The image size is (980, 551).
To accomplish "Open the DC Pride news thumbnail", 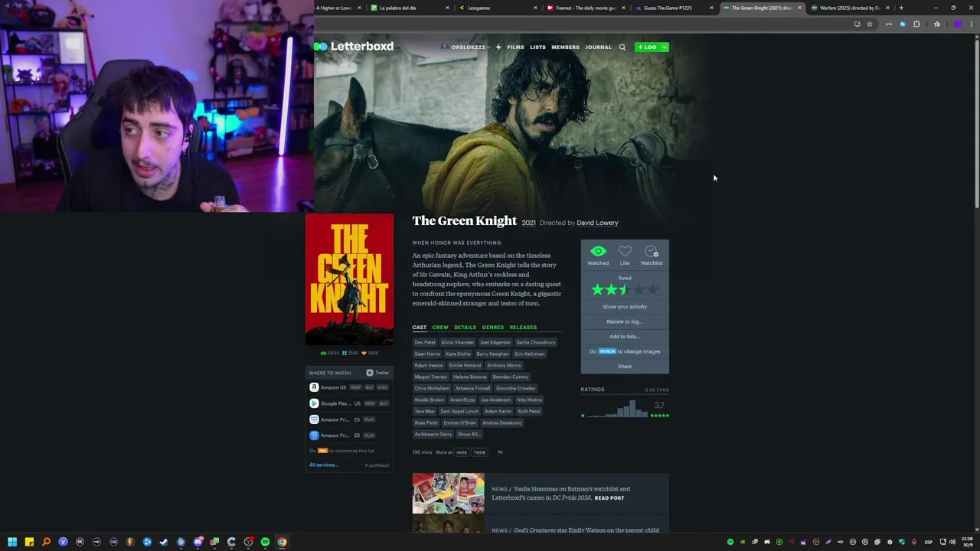I will 448,494.
